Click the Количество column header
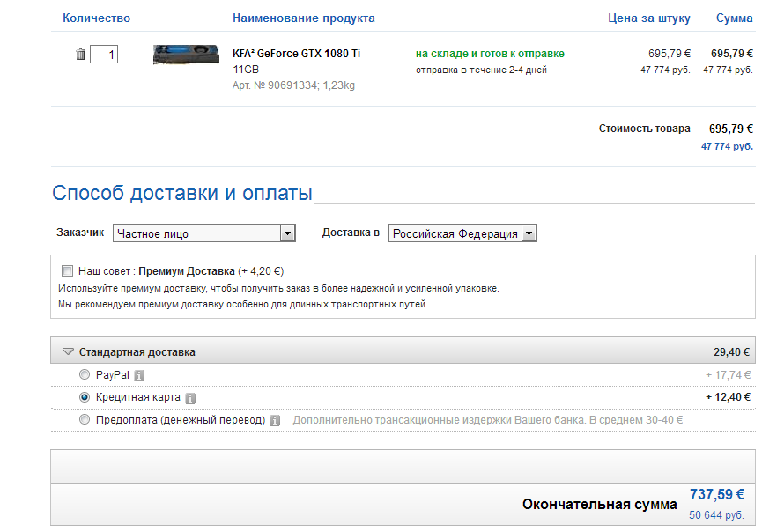762x532 pixels. [x=96, y=18]
